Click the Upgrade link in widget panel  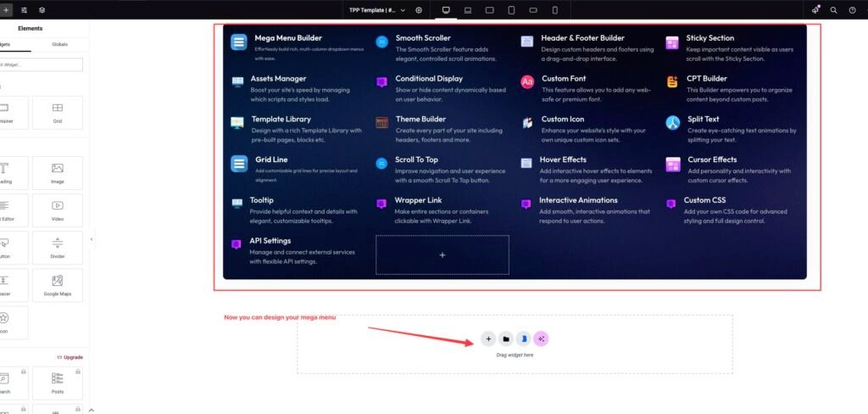click(70, 357)
